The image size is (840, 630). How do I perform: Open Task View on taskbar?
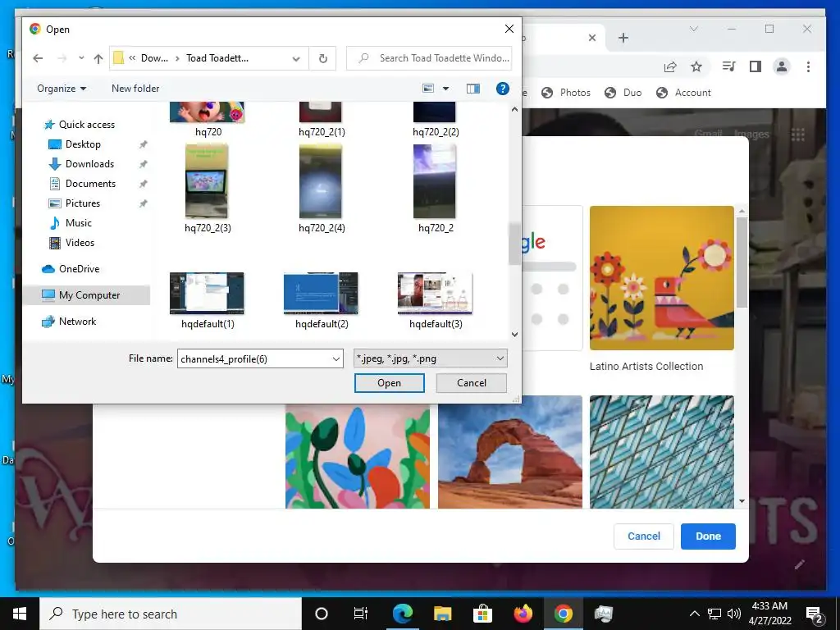pyautogui.click(x=361, y=614)
